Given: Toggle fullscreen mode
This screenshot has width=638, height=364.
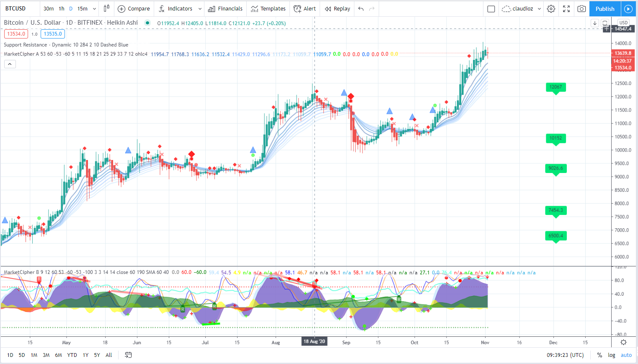Looking at the screenshot, I should (566, 8).
